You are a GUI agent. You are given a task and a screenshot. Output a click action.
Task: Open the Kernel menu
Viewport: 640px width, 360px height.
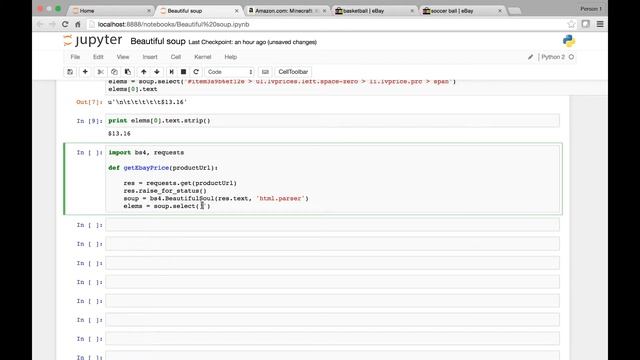point(203,57)
